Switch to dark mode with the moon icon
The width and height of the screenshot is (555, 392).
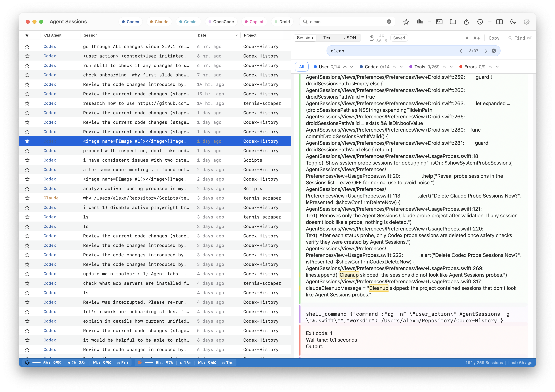(x=513, y=21)
